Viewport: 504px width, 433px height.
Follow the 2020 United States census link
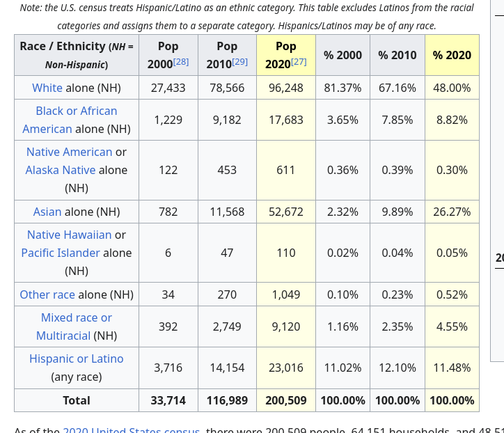132,430
